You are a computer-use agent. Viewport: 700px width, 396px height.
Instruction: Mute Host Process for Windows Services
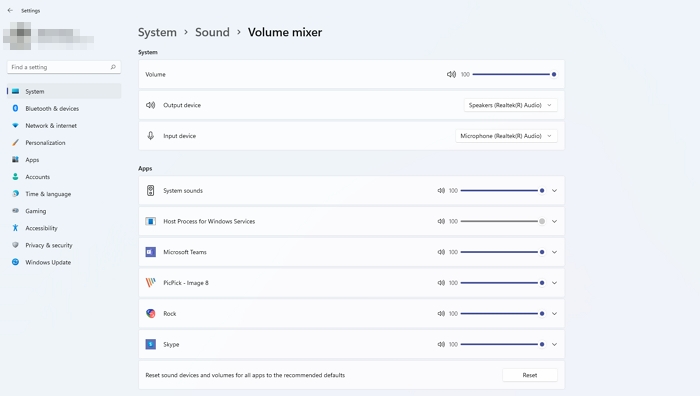click(441, 221)
